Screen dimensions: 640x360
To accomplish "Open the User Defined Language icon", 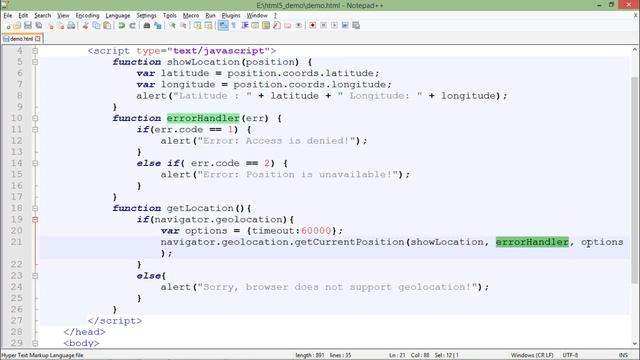I will pos(255,26).
